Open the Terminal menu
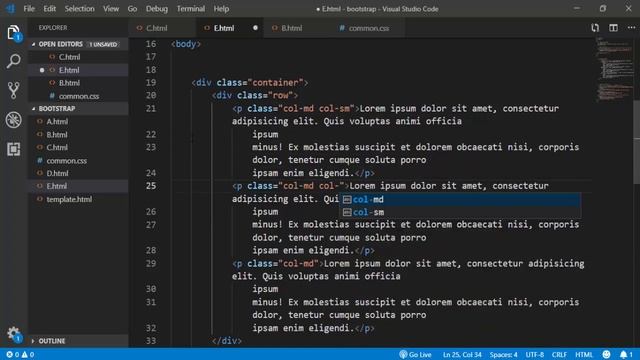 191,9
